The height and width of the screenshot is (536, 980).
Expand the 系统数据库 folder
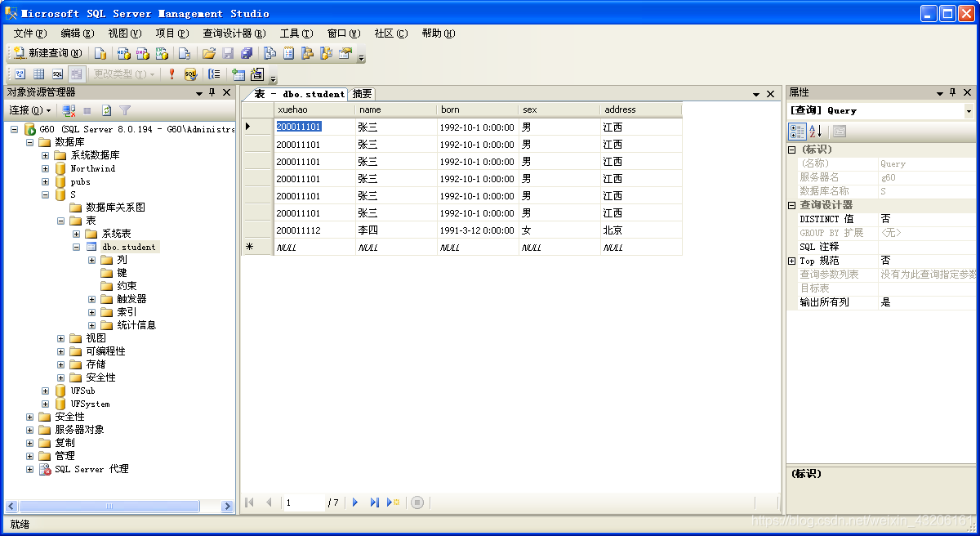point(46,155)
